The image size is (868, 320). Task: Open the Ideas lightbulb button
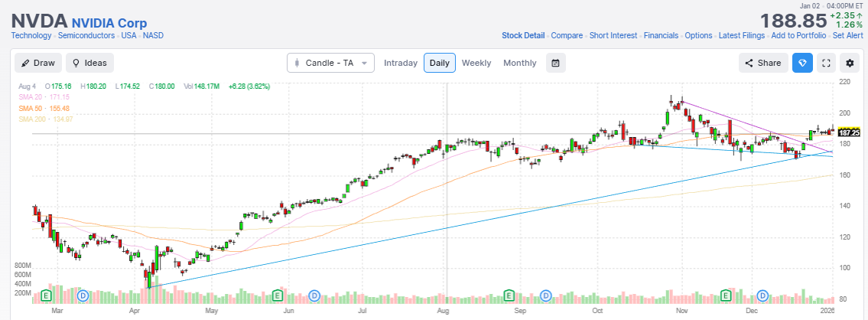[89, 63]
